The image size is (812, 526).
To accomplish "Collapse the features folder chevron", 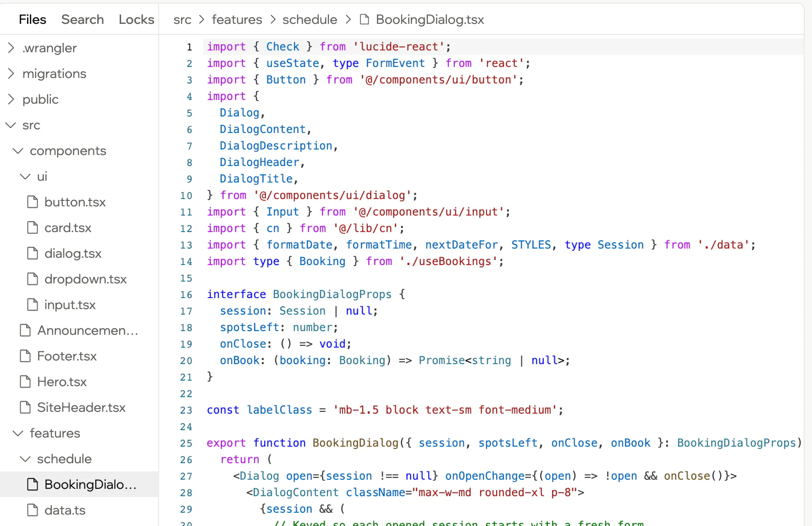I will tap(18, 433).
